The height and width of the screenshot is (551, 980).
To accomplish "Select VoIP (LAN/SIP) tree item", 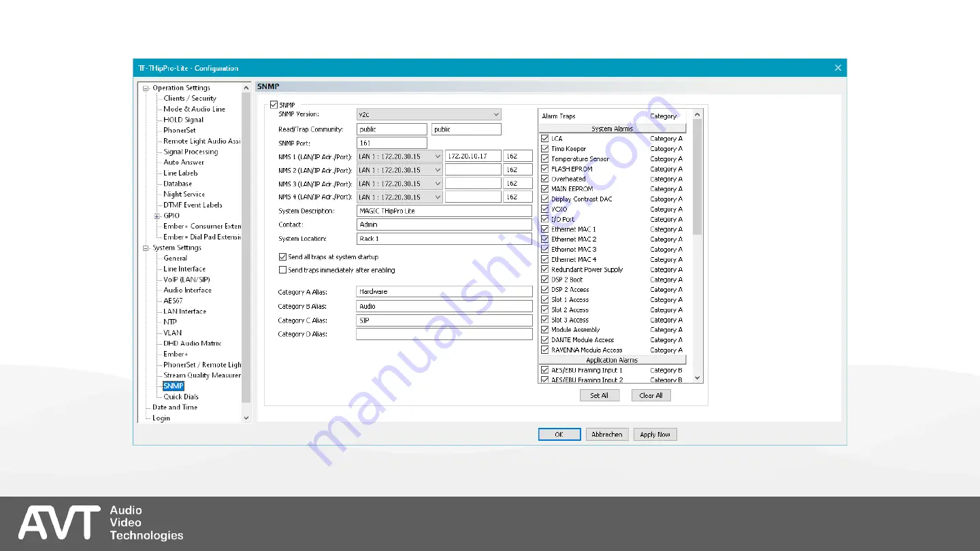I will point(188,280).
